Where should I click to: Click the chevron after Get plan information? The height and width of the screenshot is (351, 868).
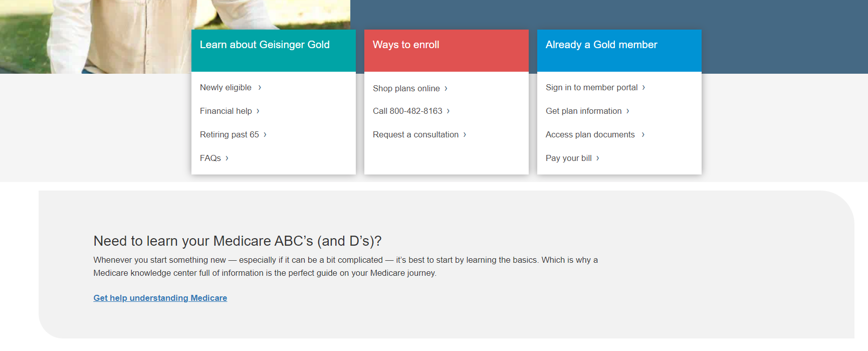coord(627,111)
